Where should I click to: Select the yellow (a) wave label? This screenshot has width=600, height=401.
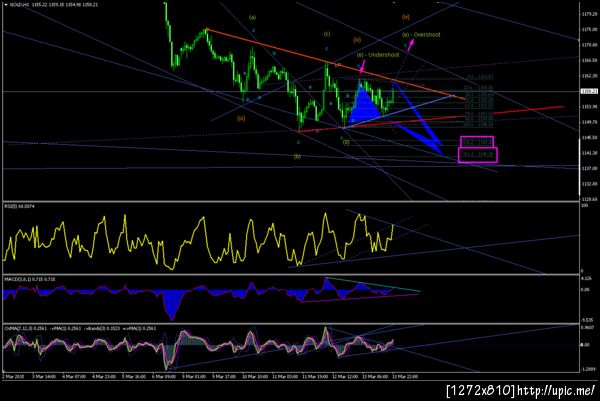(x=252, y=18)
